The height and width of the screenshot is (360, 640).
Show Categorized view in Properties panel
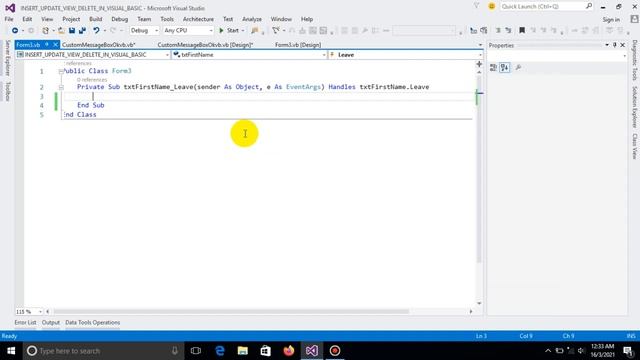point(493,68)
